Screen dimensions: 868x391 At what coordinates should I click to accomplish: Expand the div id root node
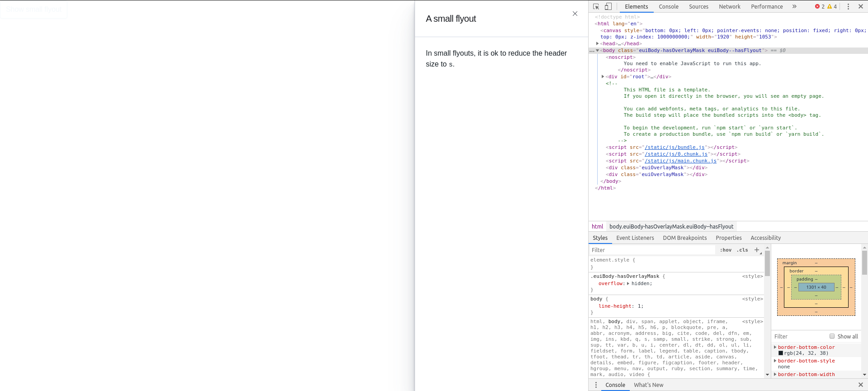(603, 76)
